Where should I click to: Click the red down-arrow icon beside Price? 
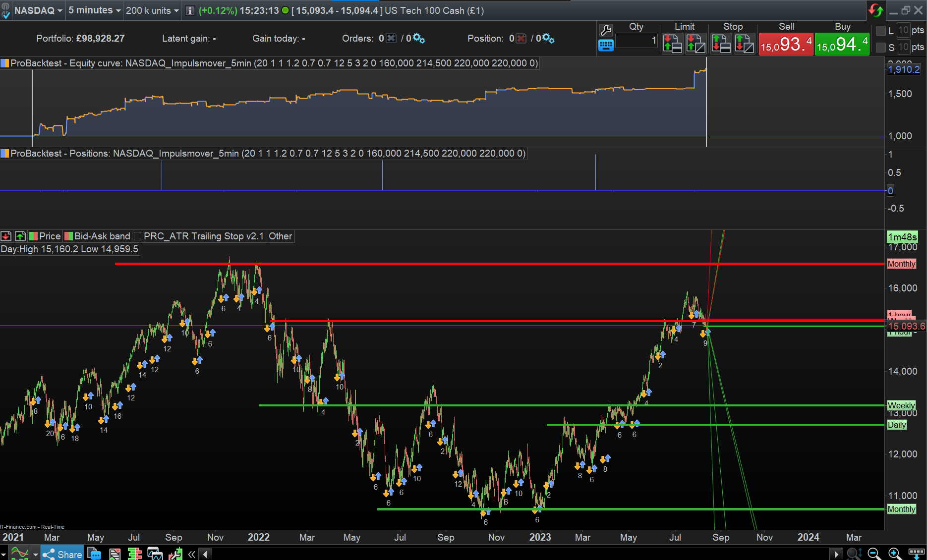[6, 236]
